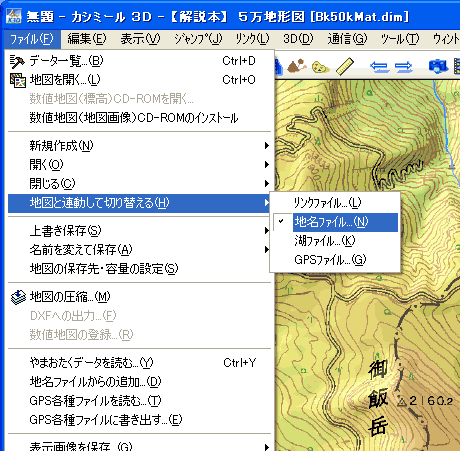Open the 表示(V) menu

point(140,39)
